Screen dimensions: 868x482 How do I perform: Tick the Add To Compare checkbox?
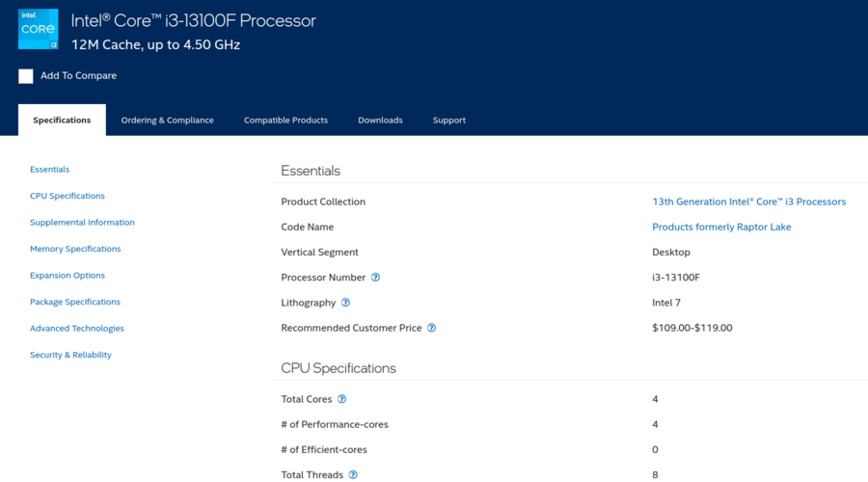(x=26, y=76)
